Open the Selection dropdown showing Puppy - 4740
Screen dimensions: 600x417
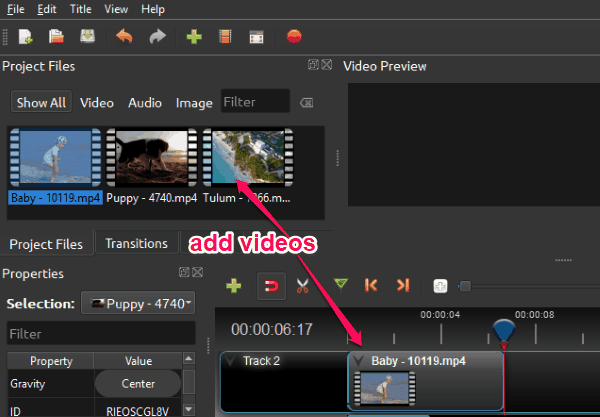click(x=138, y=303)
